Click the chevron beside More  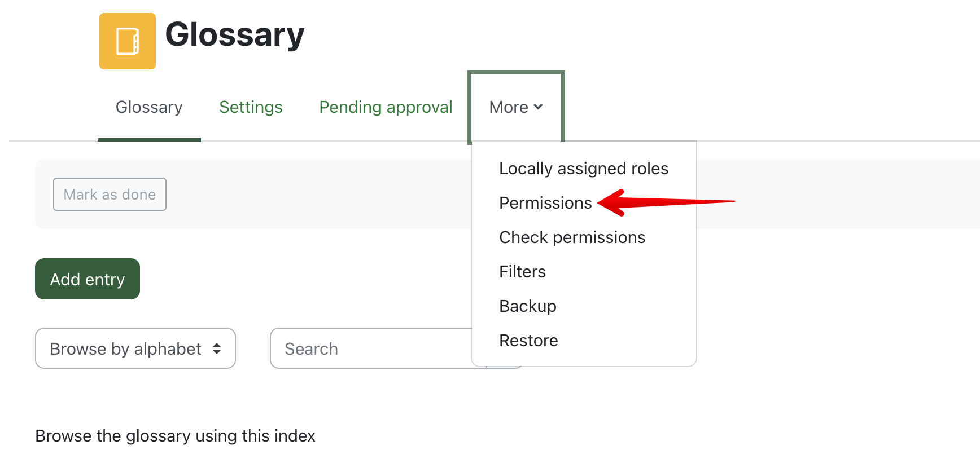click(x=538, y=107)
